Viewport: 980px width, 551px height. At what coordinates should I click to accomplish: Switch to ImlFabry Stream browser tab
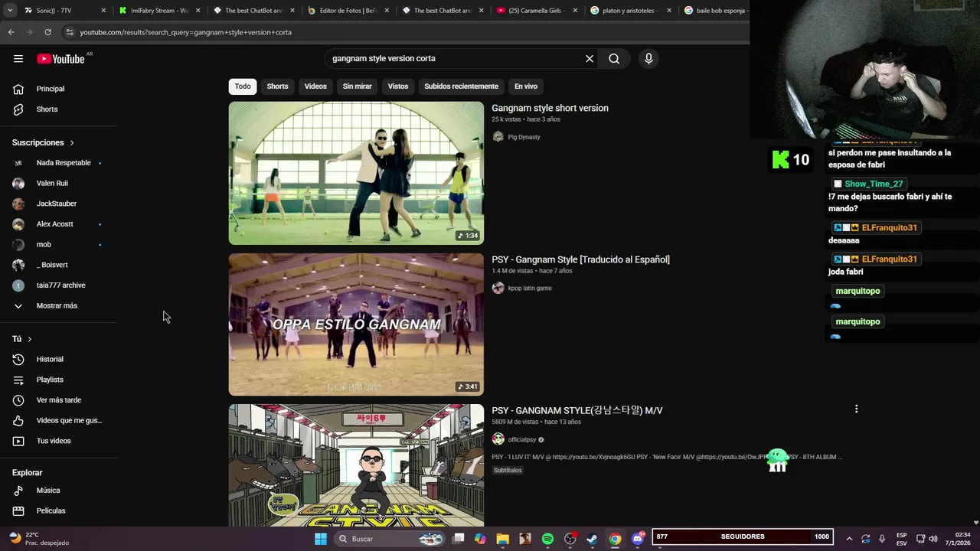coord(159,11)
